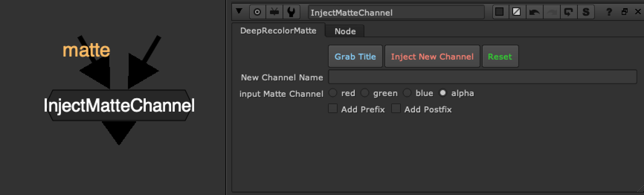Click the Grab Title button

[x=355, y=56]
